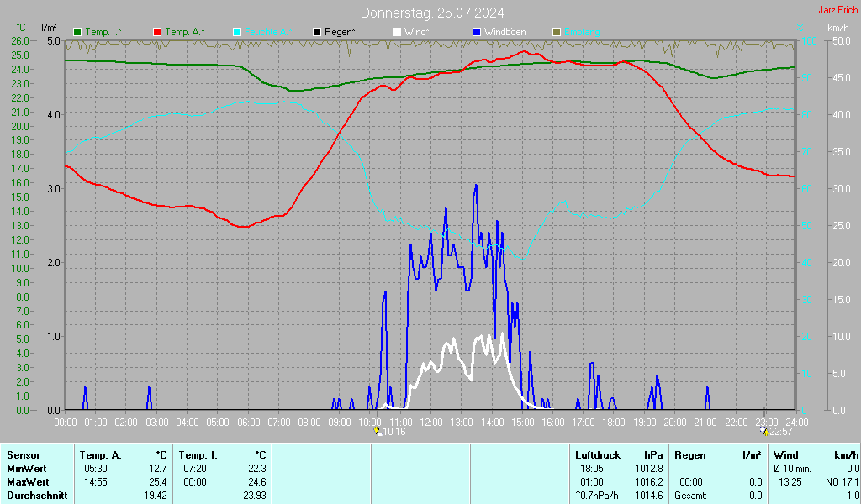Click the ^0.7hPa/h trend value

click(597, 496)
